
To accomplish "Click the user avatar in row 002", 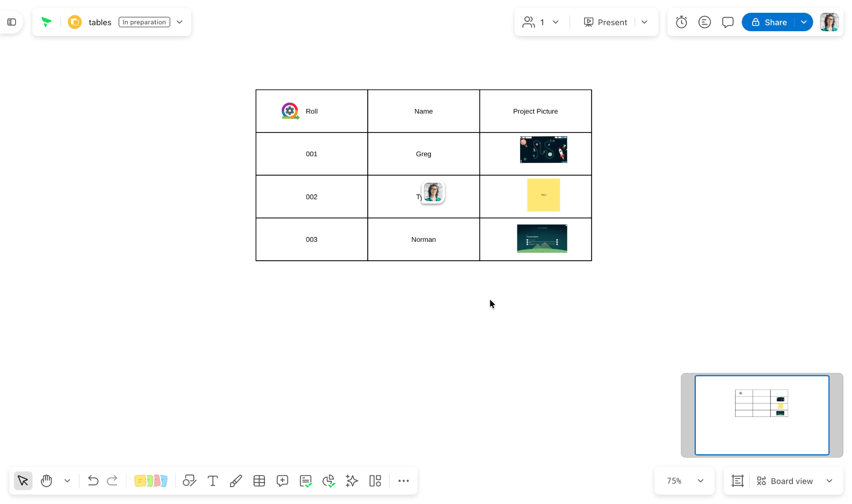I will point(433,192).
